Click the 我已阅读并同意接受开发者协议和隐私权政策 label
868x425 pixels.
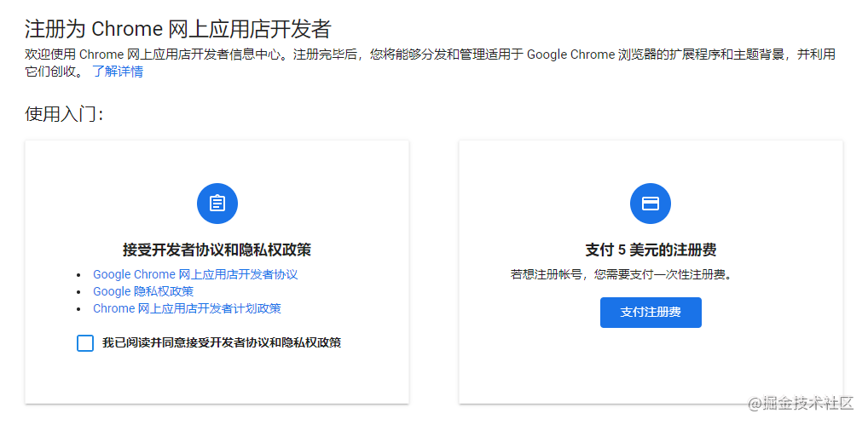point(222,342)
